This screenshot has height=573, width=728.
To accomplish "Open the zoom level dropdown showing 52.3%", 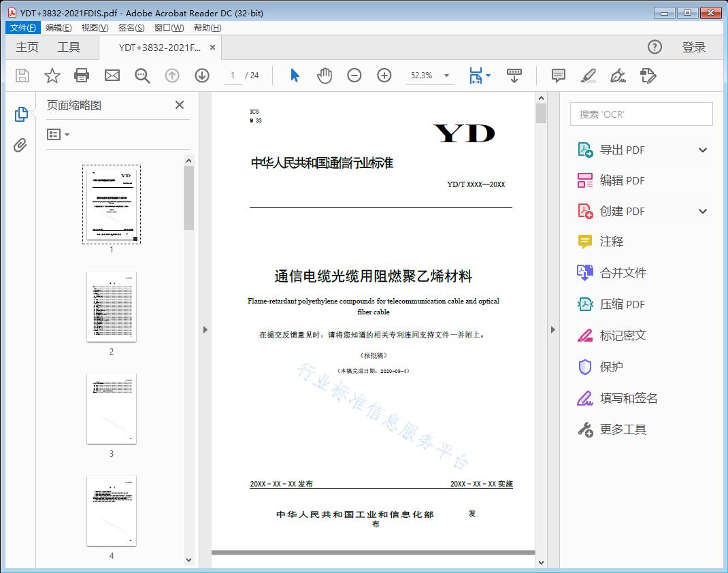I will point(429,76).
